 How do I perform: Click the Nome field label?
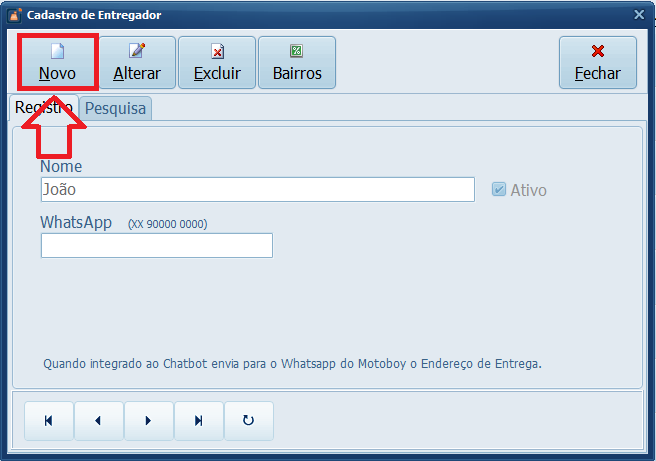61,166
